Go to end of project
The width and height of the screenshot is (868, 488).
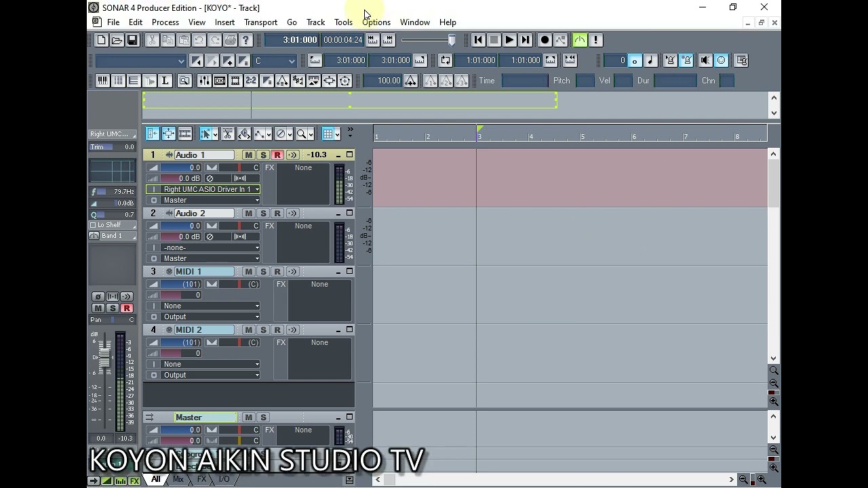pyautogui.click(x=526, y=40)
